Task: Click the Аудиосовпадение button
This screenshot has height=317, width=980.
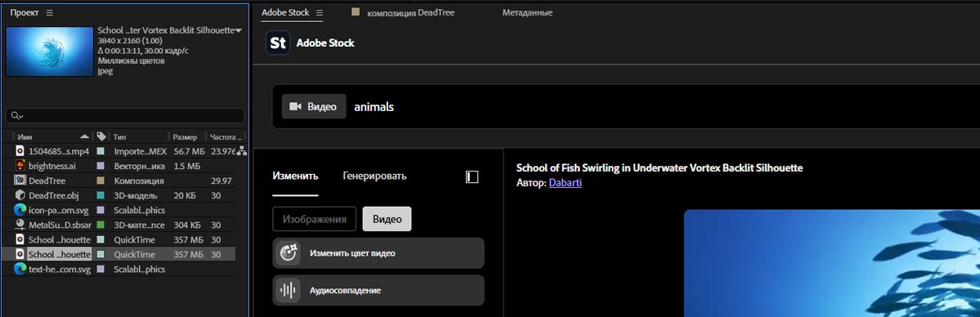Action: [x=378, y=290]
